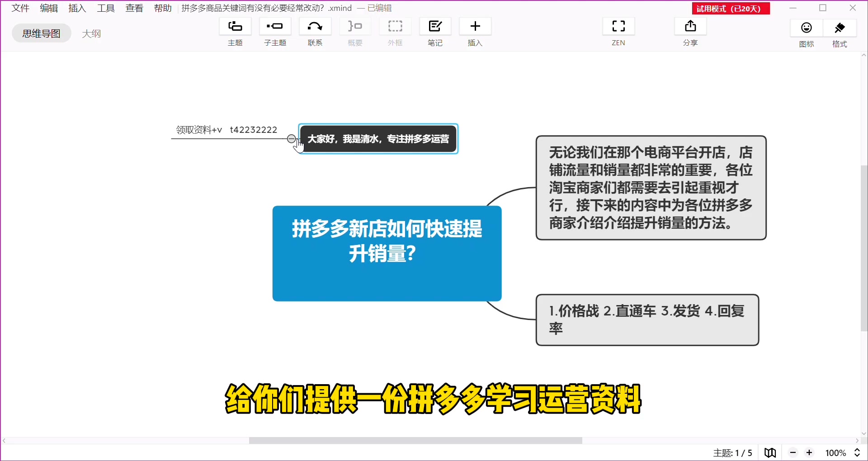Open the 插入 menu in the menu bar
The image size is (868, 461).
(x=77, y=8)
